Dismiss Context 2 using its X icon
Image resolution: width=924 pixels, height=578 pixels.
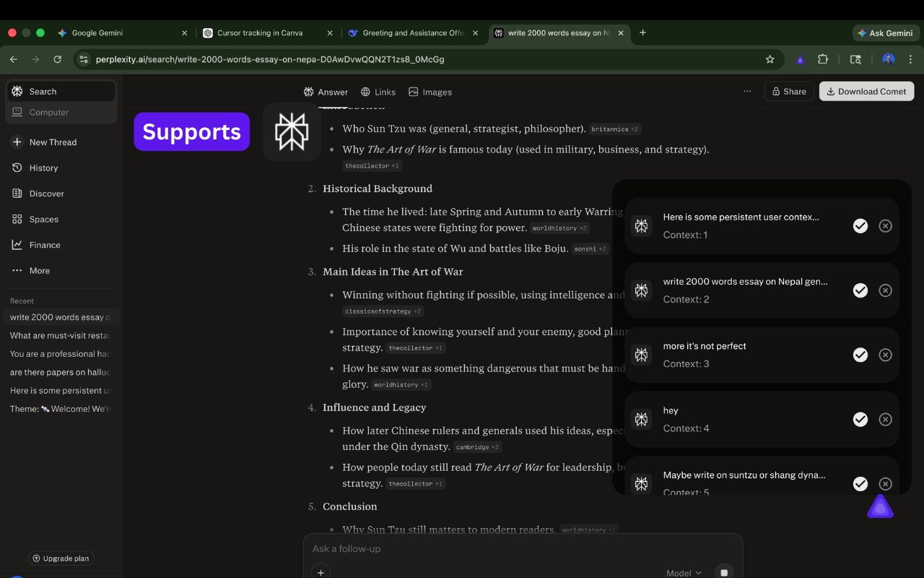pos(885,290)
